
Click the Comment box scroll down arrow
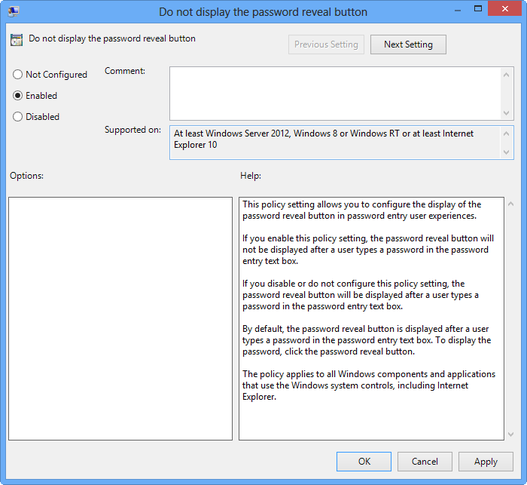[x=506, y=113]
